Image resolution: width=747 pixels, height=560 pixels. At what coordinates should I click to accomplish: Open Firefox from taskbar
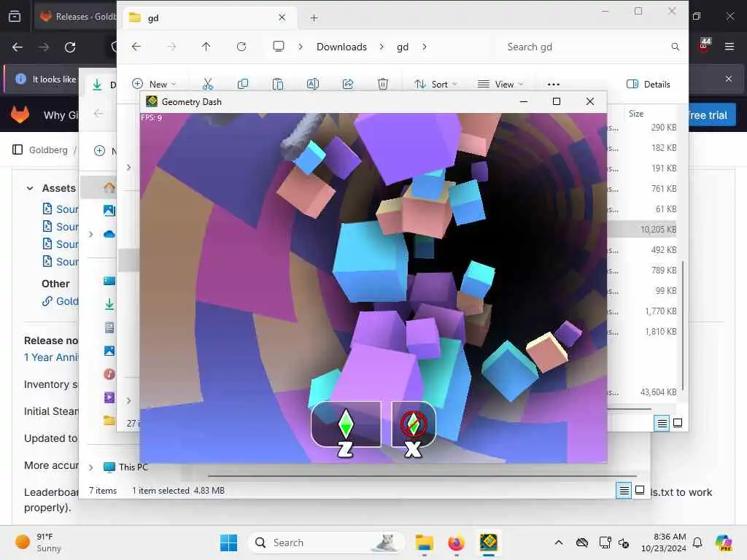pyautogui.click(x=456, y=542)
